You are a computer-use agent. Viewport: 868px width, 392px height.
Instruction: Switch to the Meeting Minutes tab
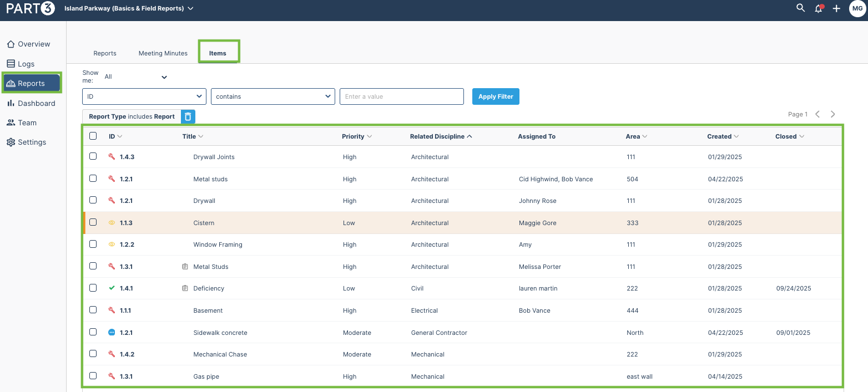click(163, 53)
